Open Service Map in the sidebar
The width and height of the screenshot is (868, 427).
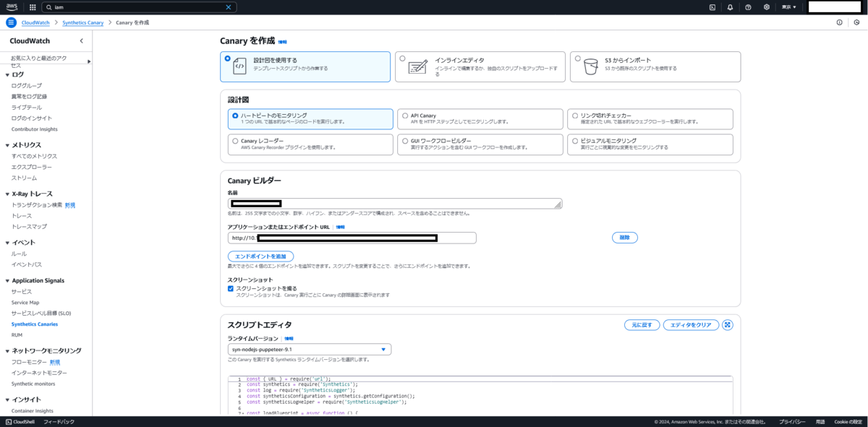pos(25,303)
